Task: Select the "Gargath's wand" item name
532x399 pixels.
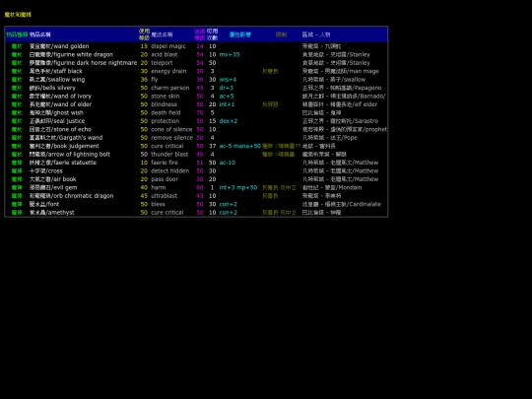Action: (66, 138)
